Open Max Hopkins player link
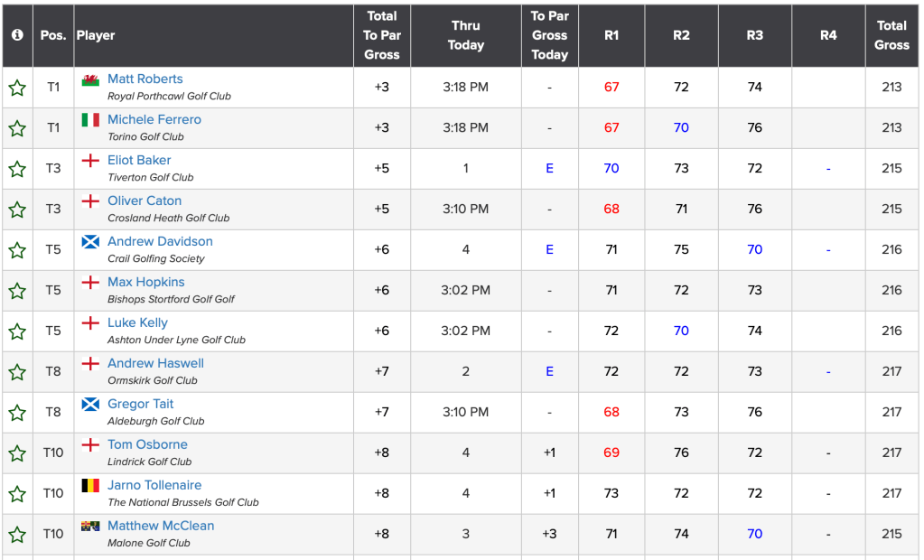The width and height of the screenshot is (924, 560). click(145, 282)
